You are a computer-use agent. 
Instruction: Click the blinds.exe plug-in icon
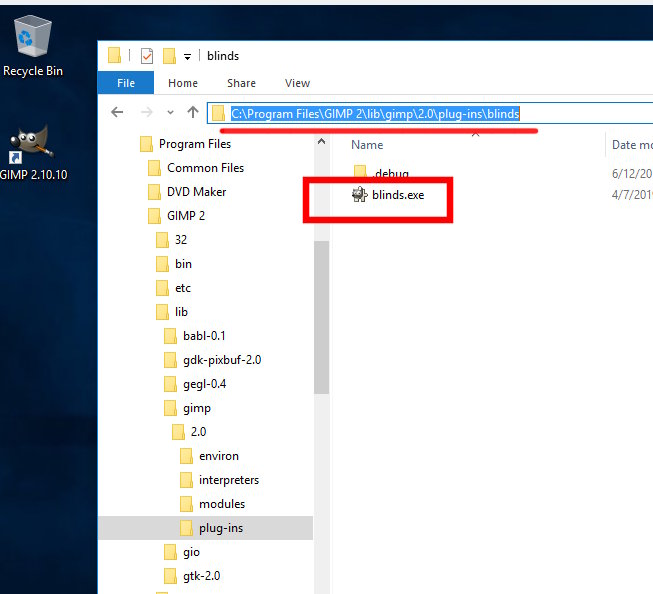[x=359, y=195]
